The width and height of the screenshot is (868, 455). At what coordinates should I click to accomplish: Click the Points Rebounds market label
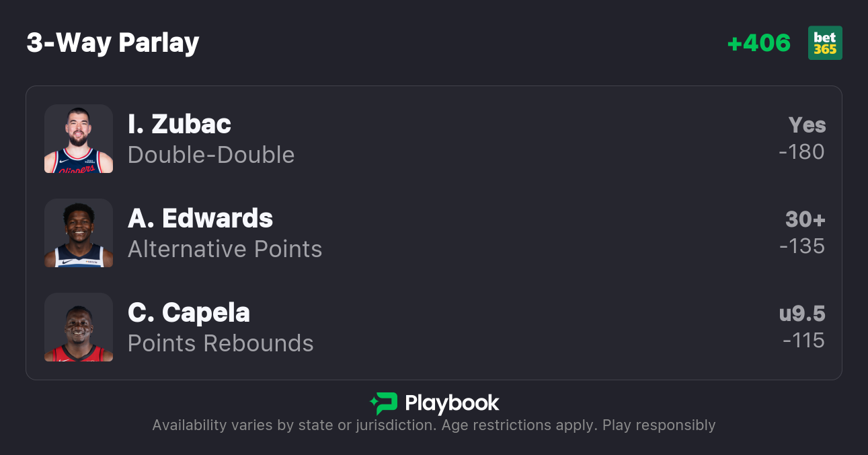point(221,343)
